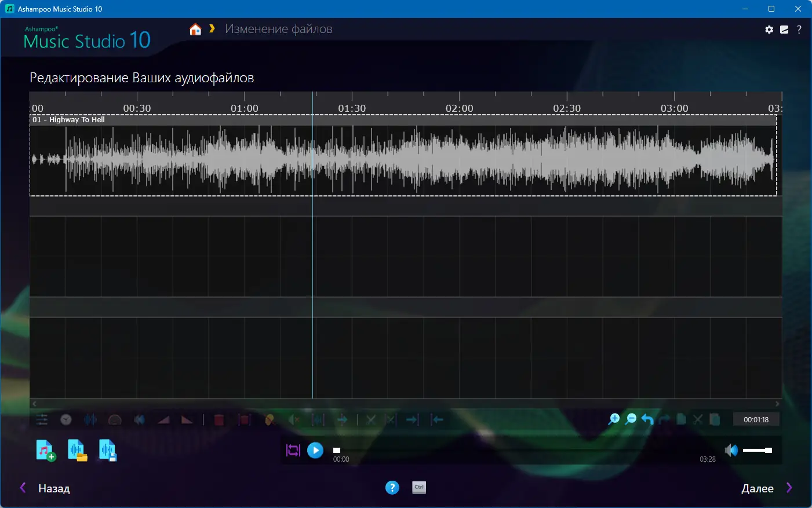Open the skin/appearance icon beside the gear
The width and height of the screenshot is (812, 508).
[784, 30]
